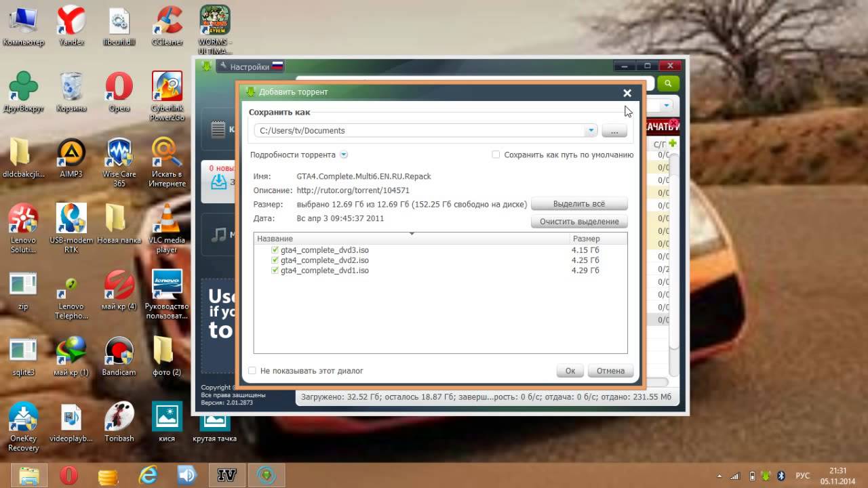Click the green plus icon in main window
The image size is (868, 488).
click(673, 144)
